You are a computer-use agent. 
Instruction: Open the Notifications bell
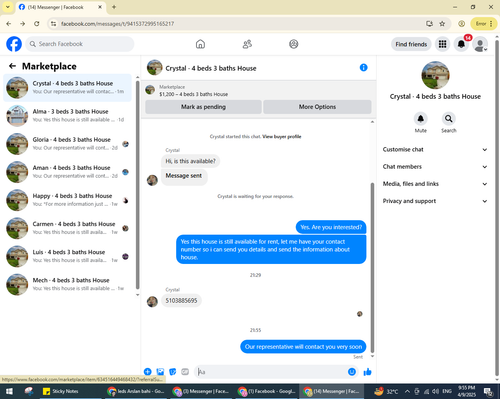[x=461, y=44]
